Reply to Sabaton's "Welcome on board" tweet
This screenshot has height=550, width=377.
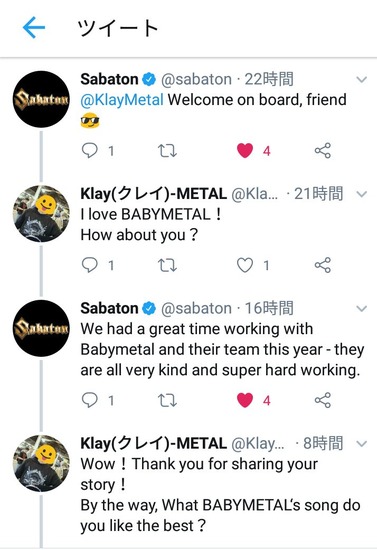[x=89, y=150]
